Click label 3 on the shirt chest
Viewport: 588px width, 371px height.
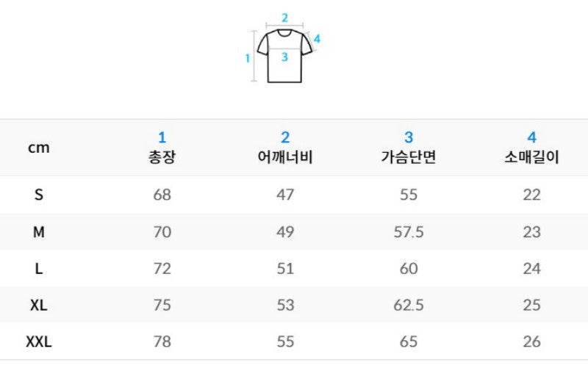284,57
